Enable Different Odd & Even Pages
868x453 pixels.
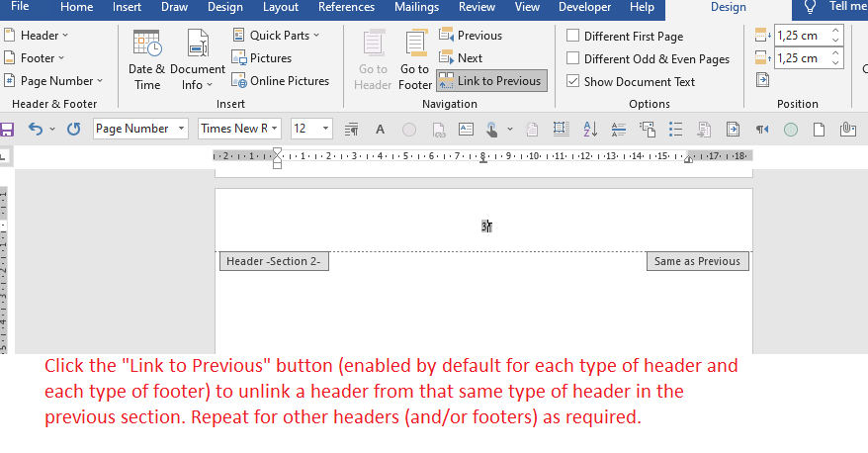click(573, 58)
